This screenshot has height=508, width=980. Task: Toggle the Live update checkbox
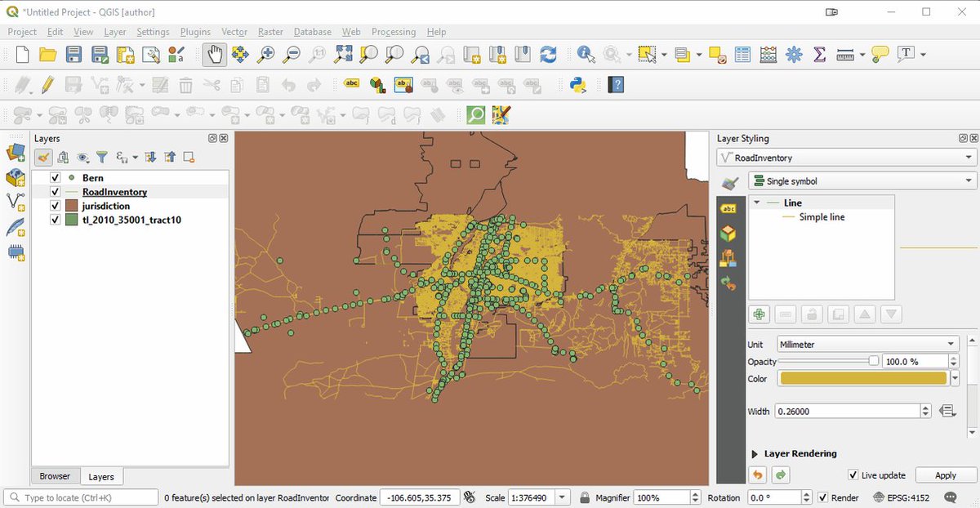[853, 475]
